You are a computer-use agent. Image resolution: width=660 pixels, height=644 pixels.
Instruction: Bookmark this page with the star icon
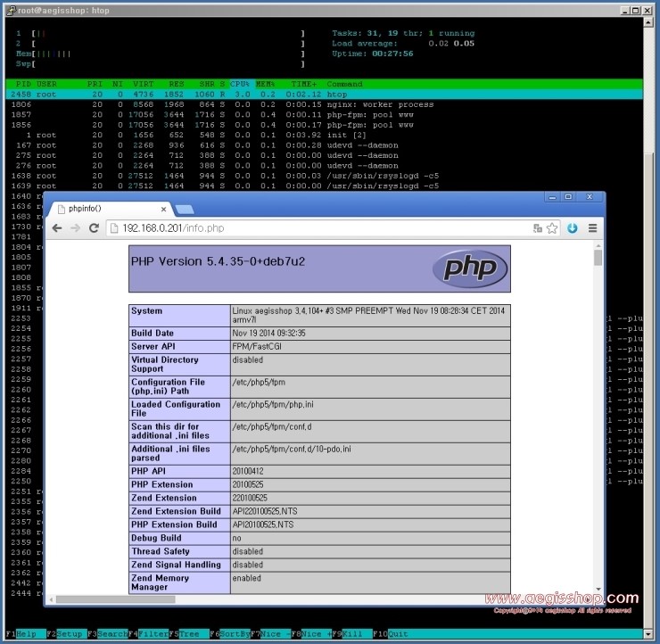[x=552, y=228]
